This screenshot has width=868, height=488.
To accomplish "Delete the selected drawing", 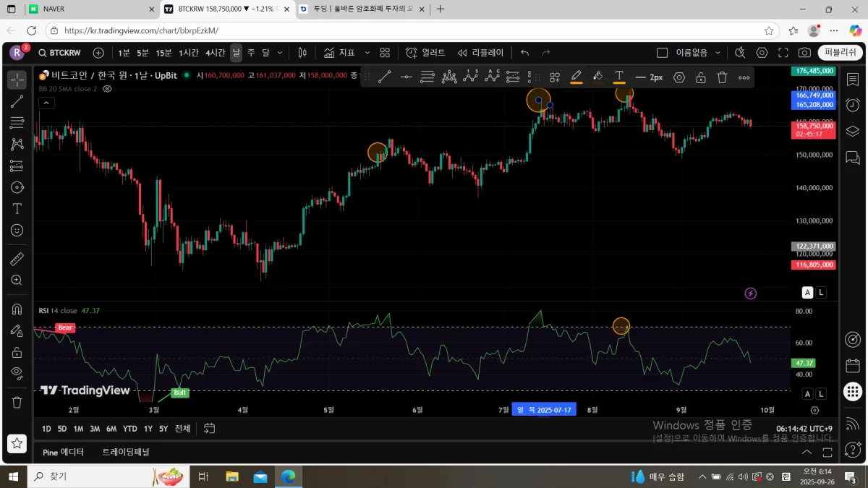I will [x=722, y=77].
